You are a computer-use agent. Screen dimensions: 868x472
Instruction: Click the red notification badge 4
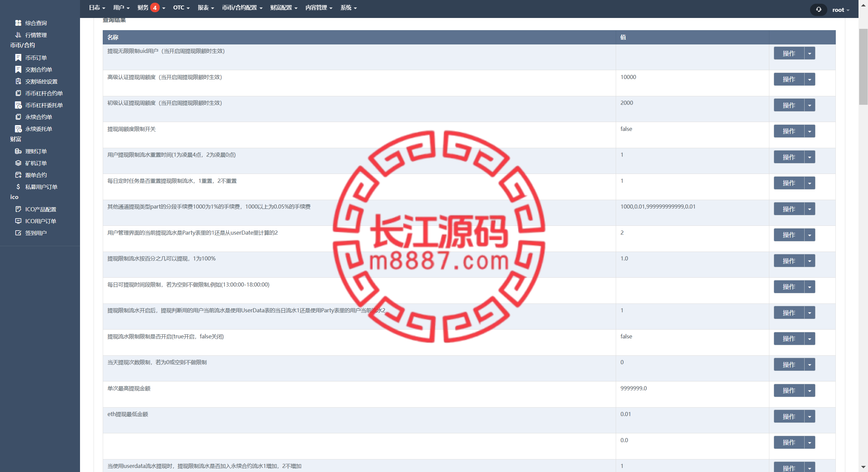tap(155, 7)
